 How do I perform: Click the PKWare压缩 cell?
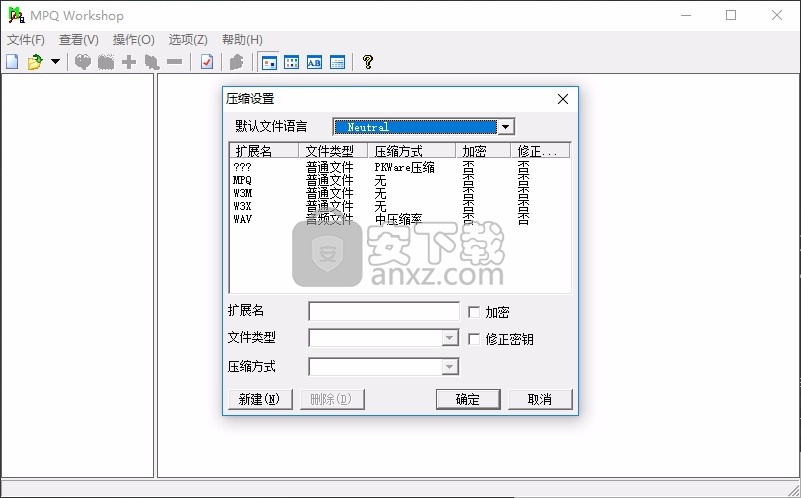pyautogui.click(x=405, y=167)
